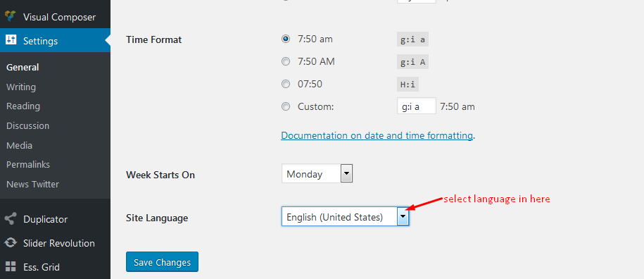The image size is (644, 279).
Task: Click the Settings sliders icon
Action: [11, 40]
